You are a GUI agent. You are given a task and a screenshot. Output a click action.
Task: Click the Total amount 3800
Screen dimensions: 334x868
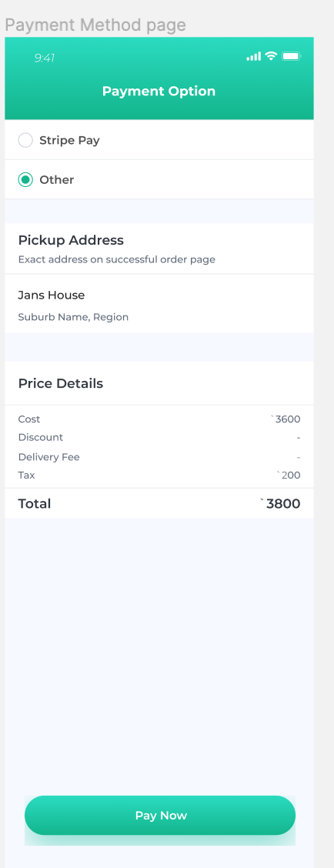280,504
